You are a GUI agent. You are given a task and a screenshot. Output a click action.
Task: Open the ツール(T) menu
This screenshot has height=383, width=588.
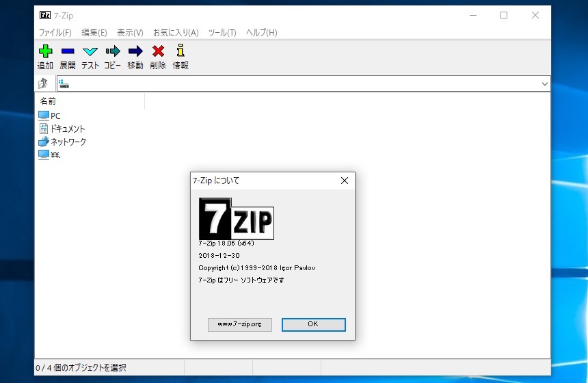click(222, 33)
